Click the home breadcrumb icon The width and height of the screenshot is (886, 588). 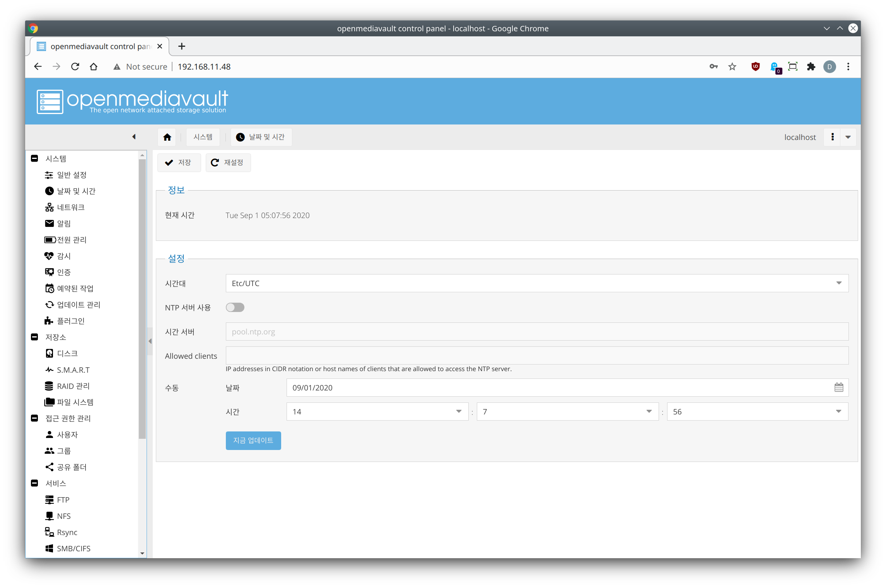pyautogui.click(x=167, y=137)
